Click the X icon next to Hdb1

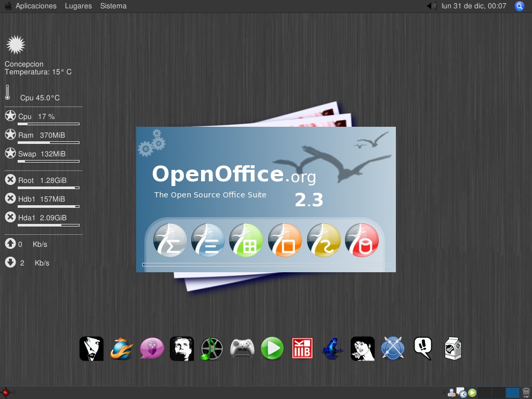coord(10,198)
